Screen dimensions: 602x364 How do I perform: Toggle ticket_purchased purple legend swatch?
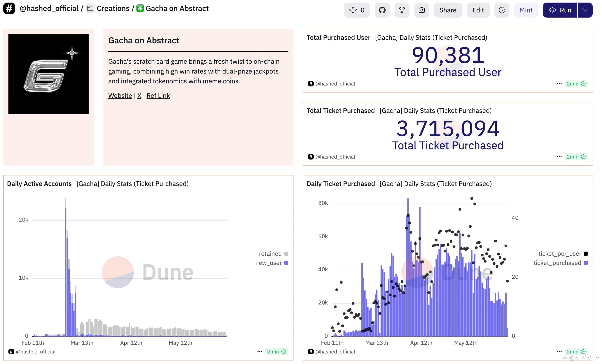pyautogui.click(x=586, y=263)
